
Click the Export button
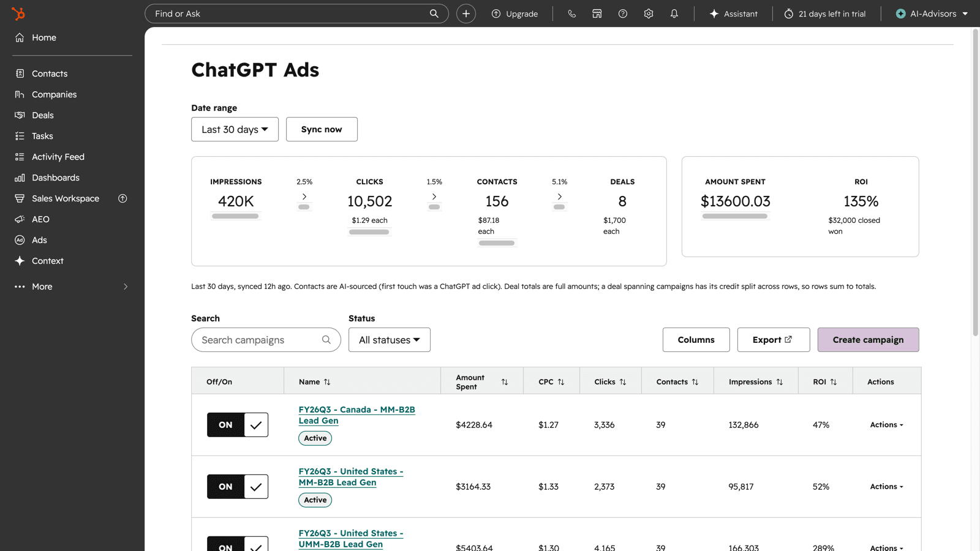coord(774,340)
